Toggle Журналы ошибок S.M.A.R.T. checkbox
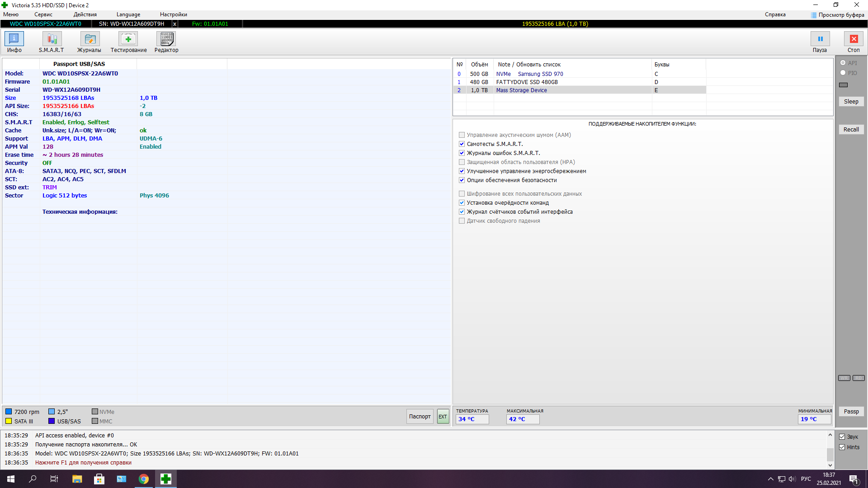868x488 pixels. point(462,153)
